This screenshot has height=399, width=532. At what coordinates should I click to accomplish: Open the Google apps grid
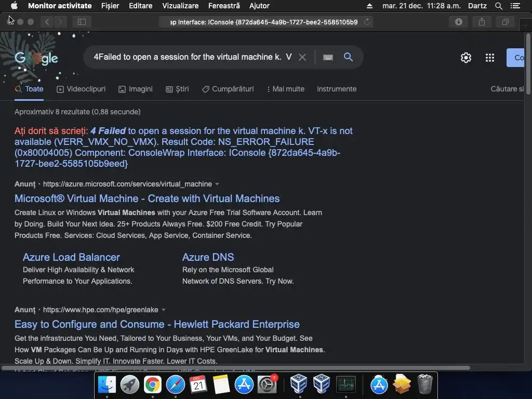[489, 58]
